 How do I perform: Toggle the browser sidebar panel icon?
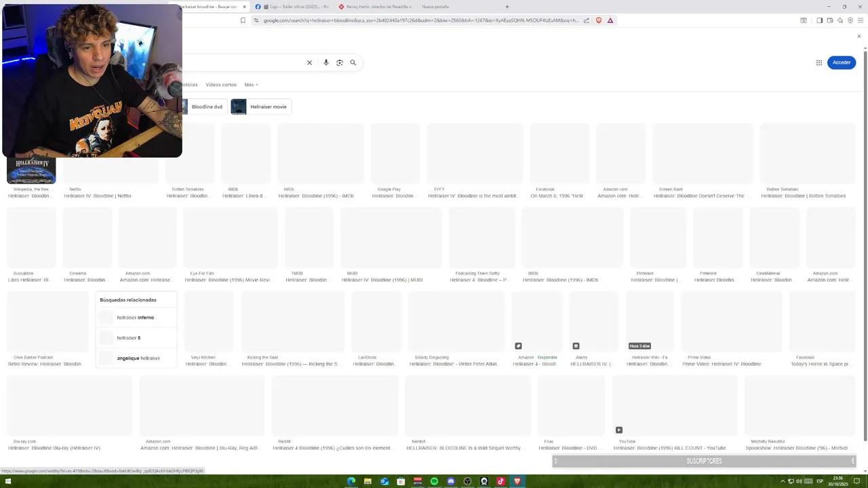[819, 20]
